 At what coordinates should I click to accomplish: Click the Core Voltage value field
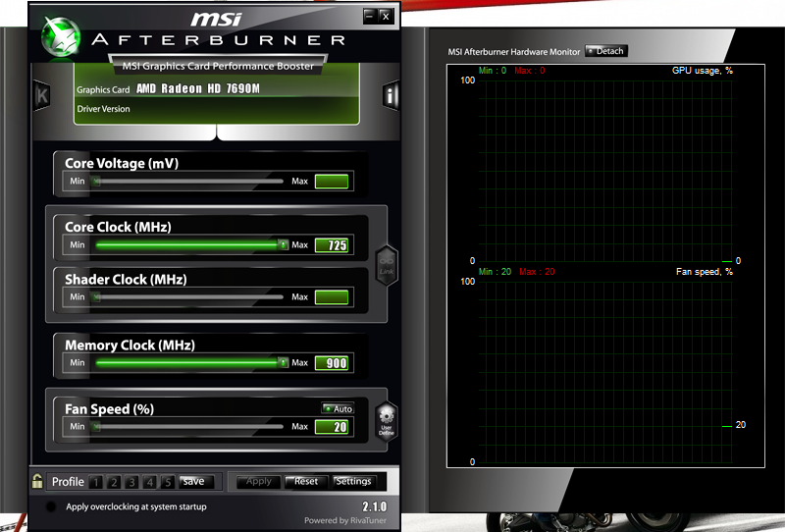(332, 182)
